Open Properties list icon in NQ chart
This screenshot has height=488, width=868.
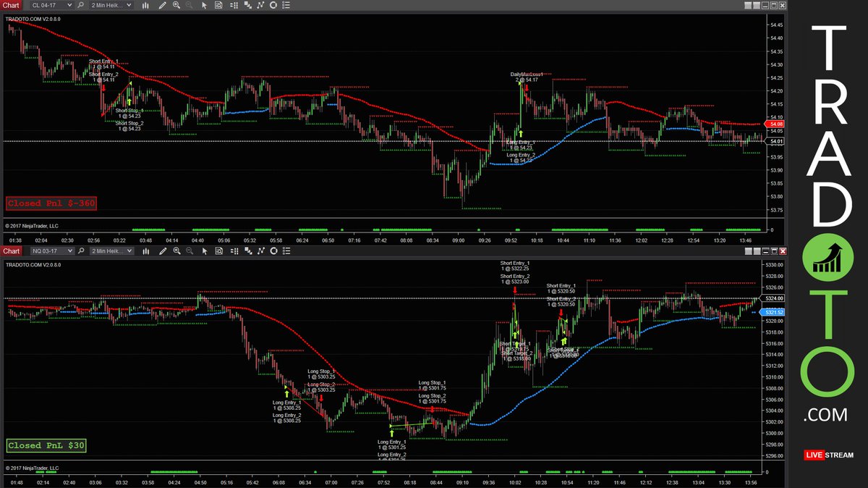(x=286, y=251)
